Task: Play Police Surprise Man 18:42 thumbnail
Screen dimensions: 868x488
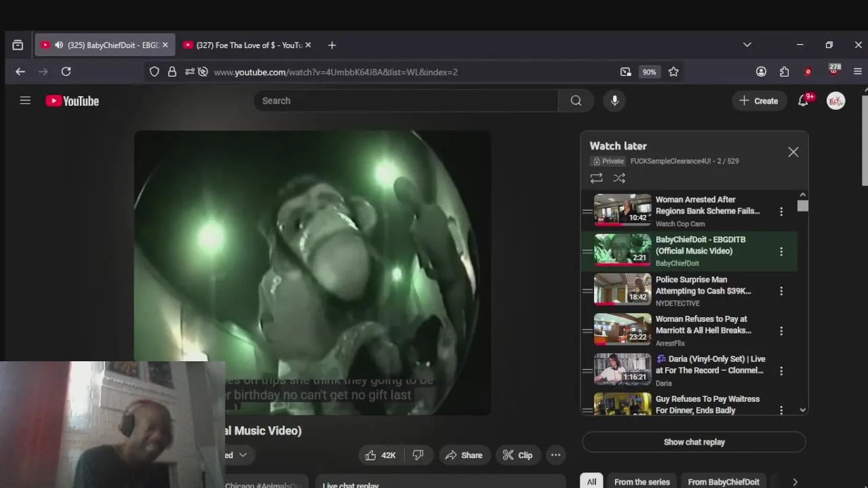Action: click(x=623, y=290)
